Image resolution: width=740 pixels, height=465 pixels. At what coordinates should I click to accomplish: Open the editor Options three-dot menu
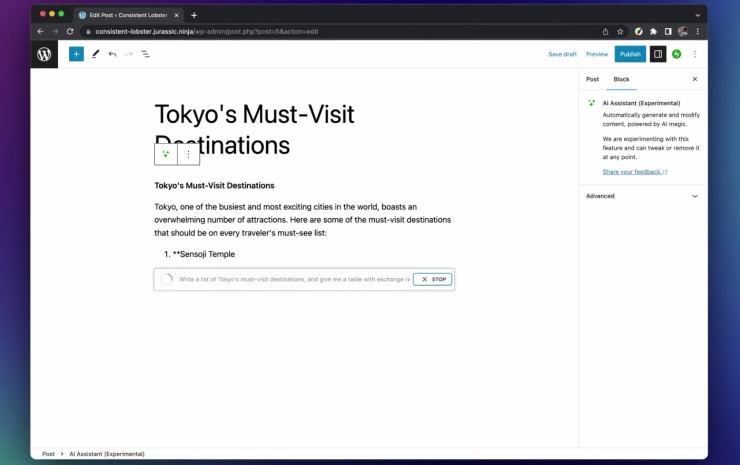click(x=695, y=54)
